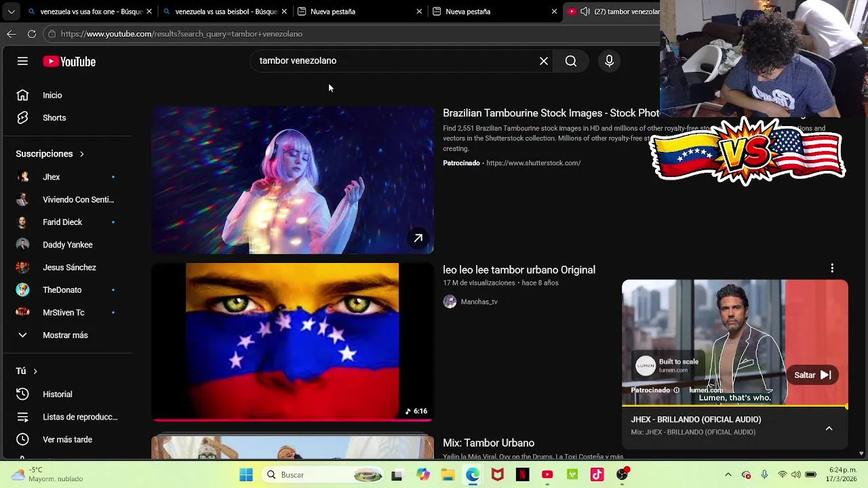Click the Manchas_tv channel avatar
868x488 pixels.
pyautogui.click(x=450, y=302)
